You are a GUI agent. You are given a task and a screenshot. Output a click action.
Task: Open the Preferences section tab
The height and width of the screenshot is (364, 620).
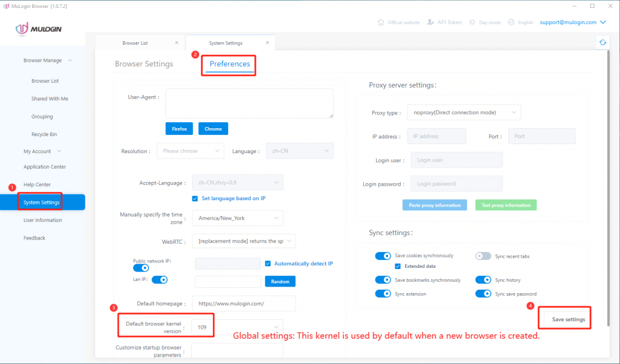click(x=229, y=64)
